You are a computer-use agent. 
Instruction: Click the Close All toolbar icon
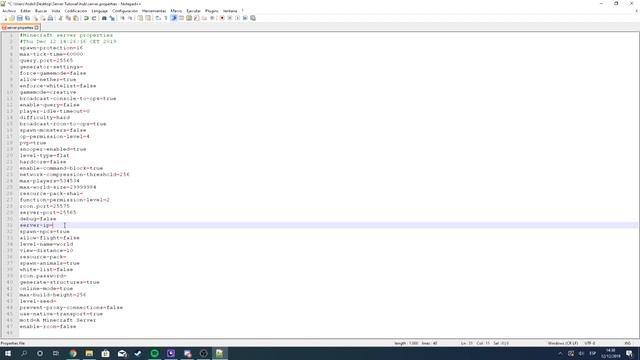tap(43, 18)
